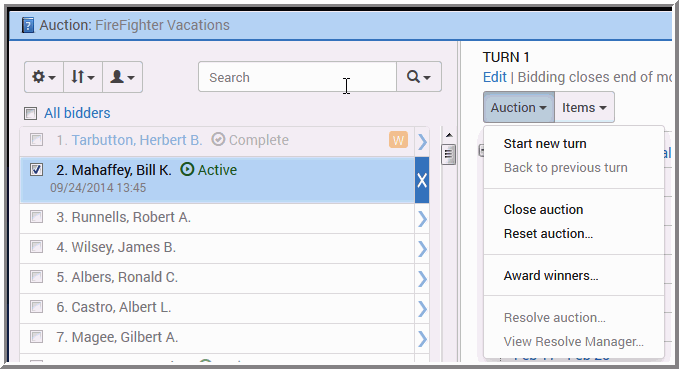Expand the chevron for Castro, Albert L.
This screenshot has height=369, width=679.
(422, 308)
